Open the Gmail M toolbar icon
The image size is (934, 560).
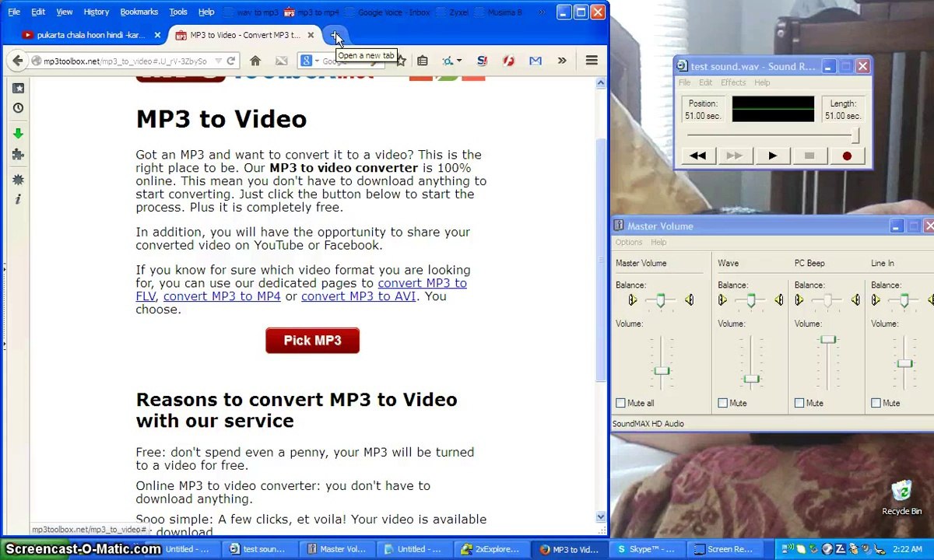[x=535, y=61]
